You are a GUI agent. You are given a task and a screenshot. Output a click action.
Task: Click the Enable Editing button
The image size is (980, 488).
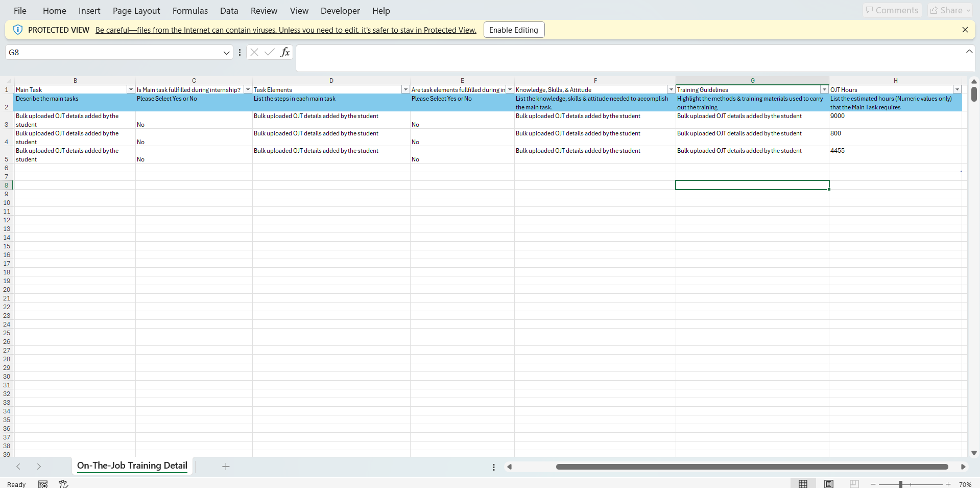click(x=513, y=30)
